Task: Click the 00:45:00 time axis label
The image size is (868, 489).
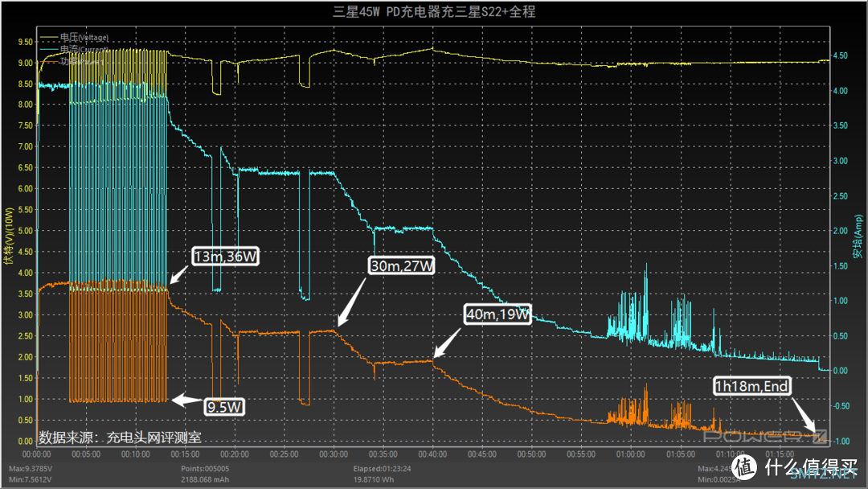Action: coord(482,454)
